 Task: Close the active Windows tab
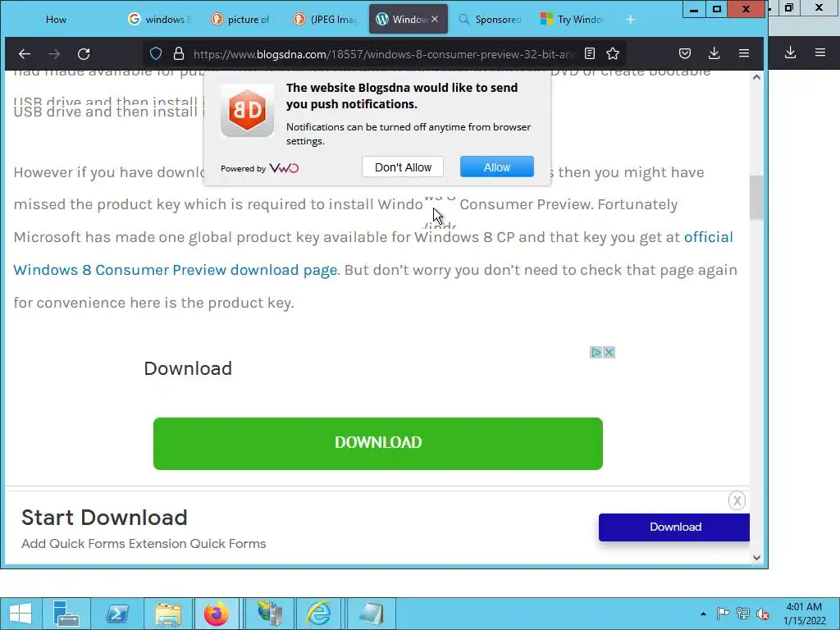pos(435,20)
